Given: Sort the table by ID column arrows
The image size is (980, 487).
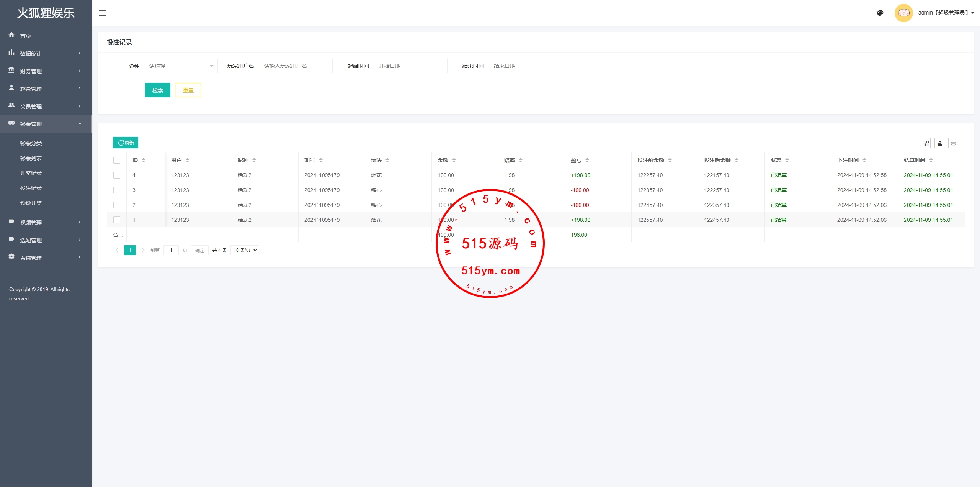Looking at the screenshot, I should click(x=144, y=160).
